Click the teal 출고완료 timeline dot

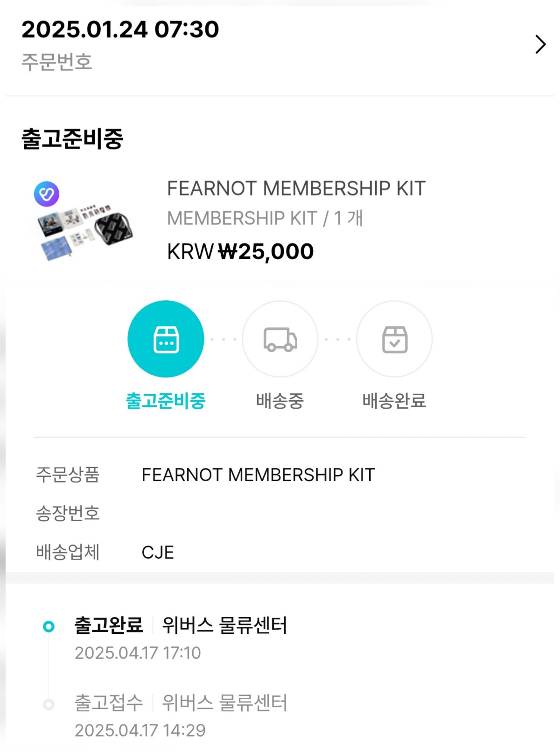tap(49, 626)
